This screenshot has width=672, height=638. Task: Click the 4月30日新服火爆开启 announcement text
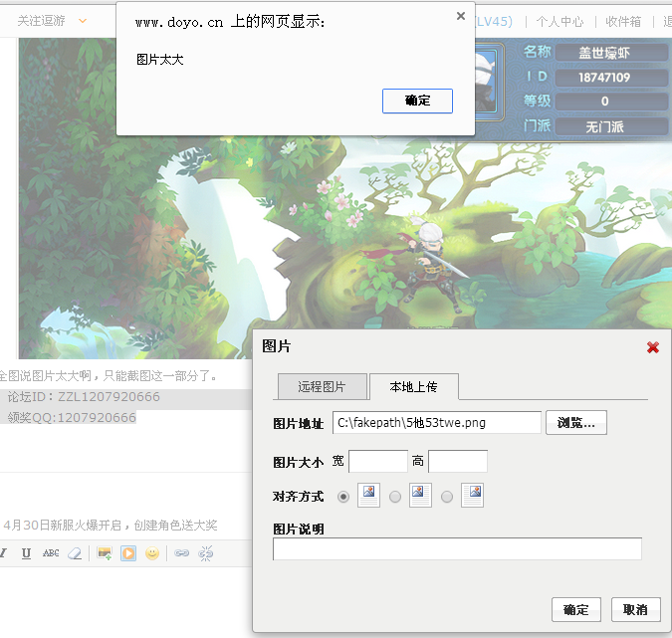(x=111, y=526)
